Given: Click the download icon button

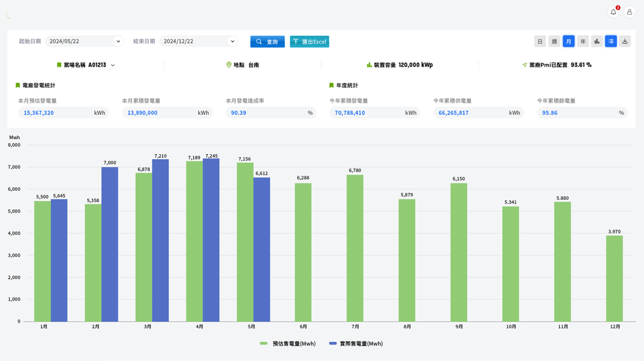Looking at the screenshot, I should click(625, 42).
